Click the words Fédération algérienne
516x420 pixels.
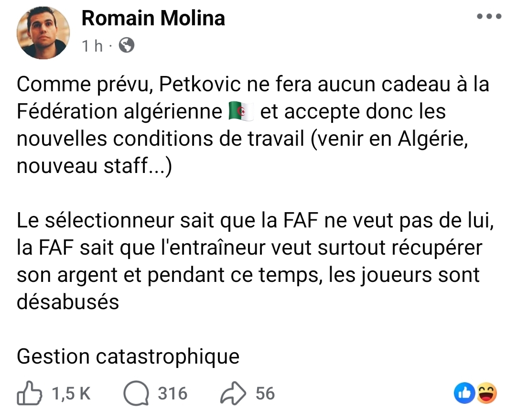119,112
